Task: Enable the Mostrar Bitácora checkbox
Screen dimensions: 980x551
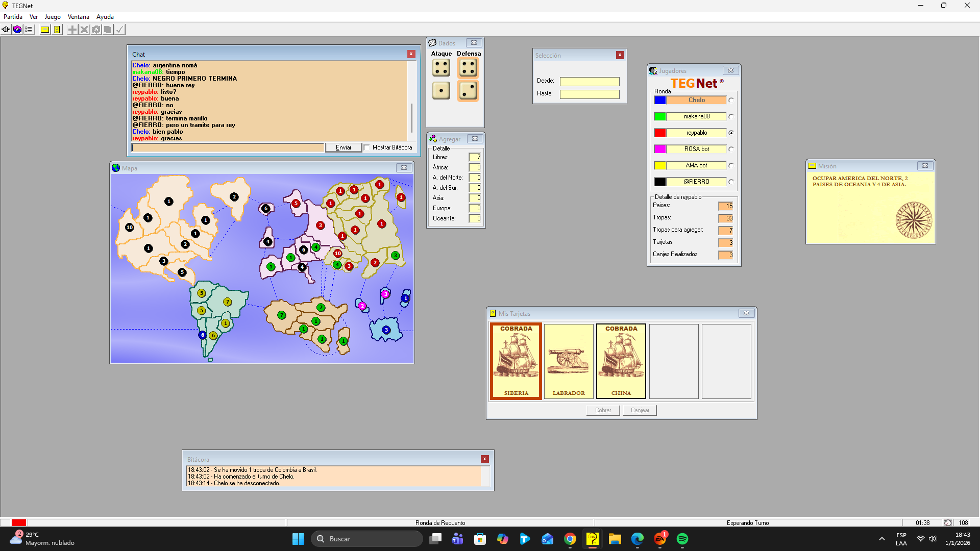Action: [366, 148]
